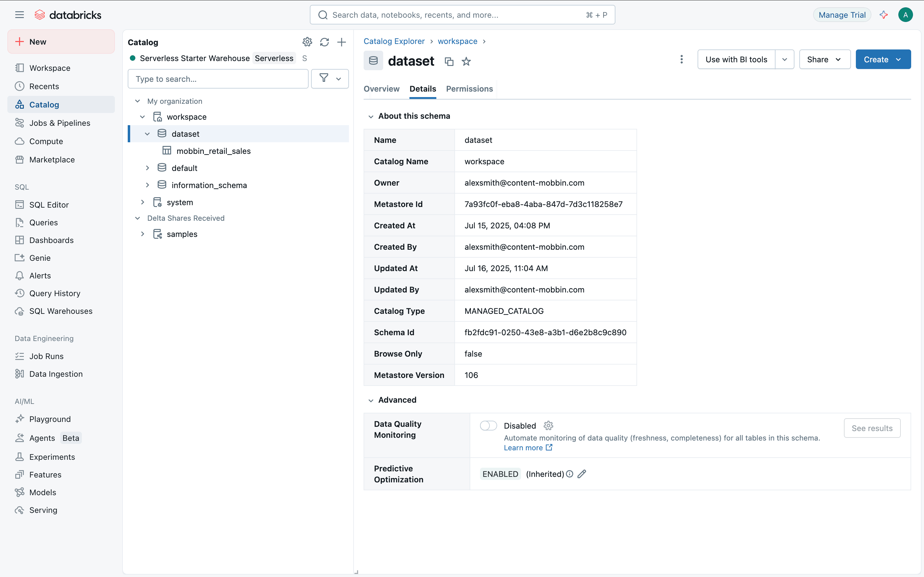Click the catalog Type to search field
Screen dimensions: 924x577
click(x=218, y=79)
